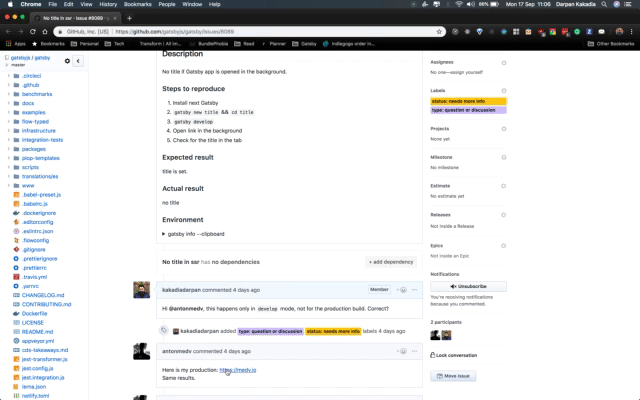The height and width of the screenshot is (400, 640).
Task: Collapse the Octotree sidebar with the chevron
Action: (x=78, y=61)
